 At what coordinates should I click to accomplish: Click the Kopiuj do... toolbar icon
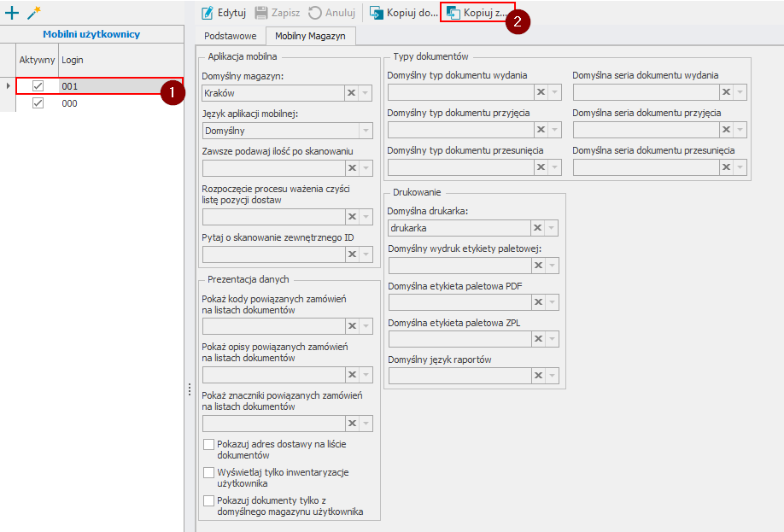(376, 13)
